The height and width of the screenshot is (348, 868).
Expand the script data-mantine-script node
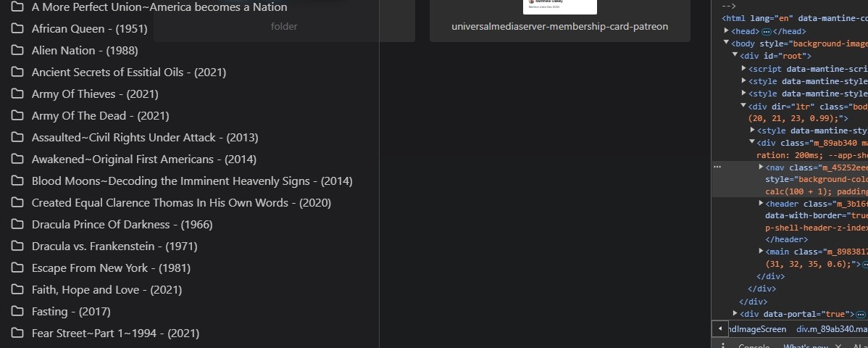(744, 68)
